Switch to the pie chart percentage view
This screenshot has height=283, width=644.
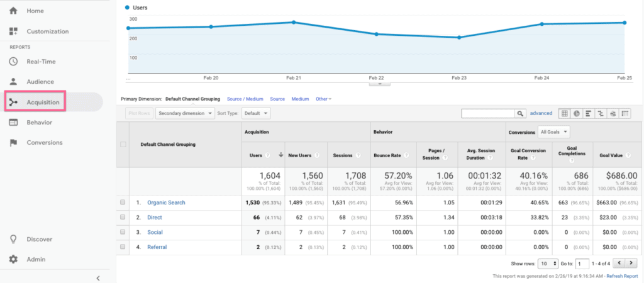[576, 113]
